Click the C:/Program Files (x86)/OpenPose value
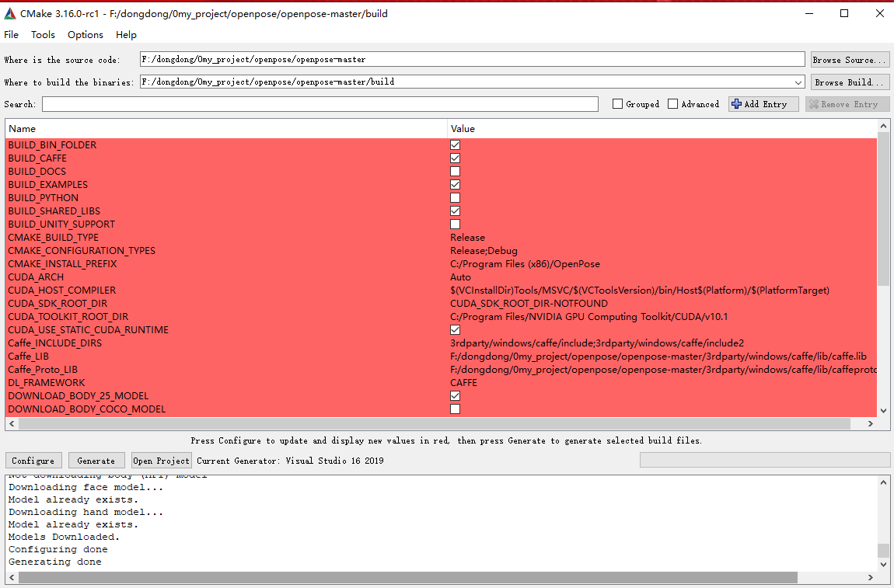The height and width of the screenshot is (588, 894). click(525, 264)
